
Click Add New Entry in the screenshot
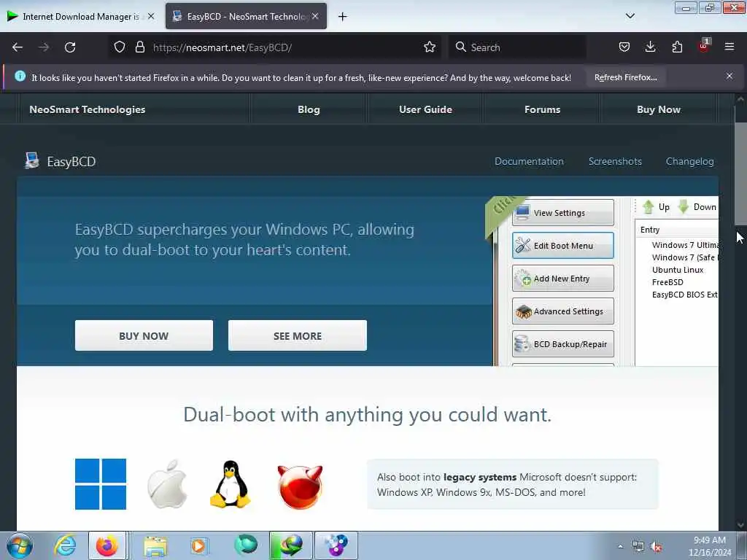[x=562, y=279]
